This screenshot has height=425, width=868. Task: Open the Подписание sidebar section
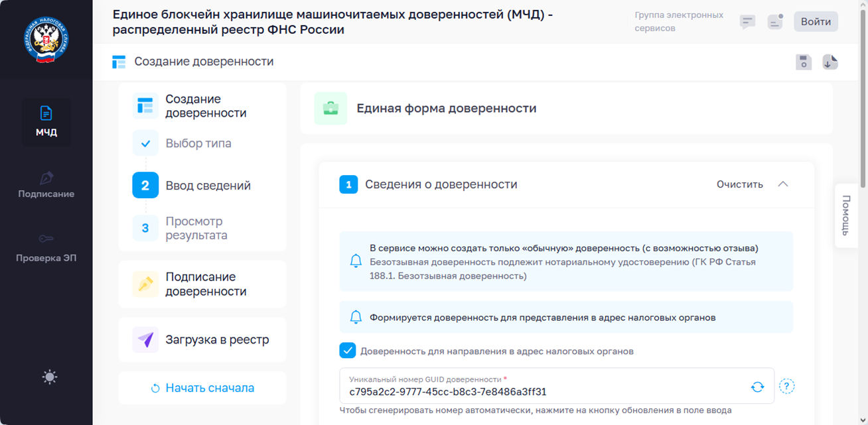tap(46, 186)
